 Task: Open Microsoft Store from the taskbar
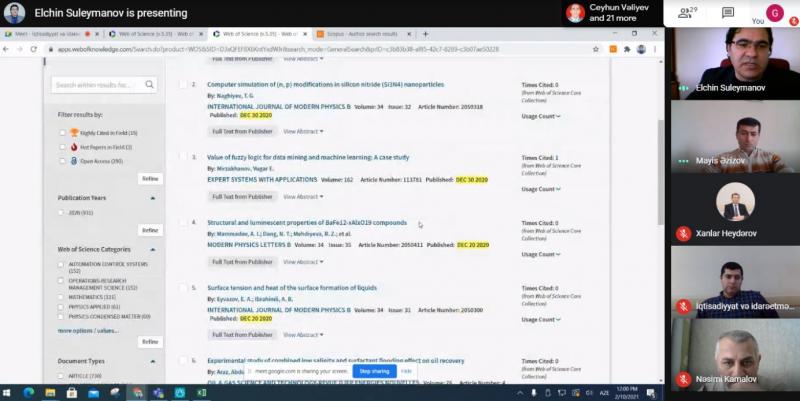tap(72, 393)
